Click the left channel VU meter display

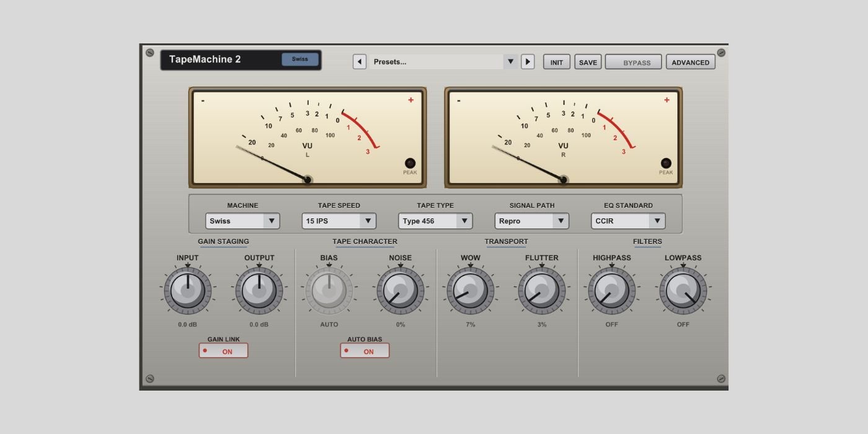308,137
